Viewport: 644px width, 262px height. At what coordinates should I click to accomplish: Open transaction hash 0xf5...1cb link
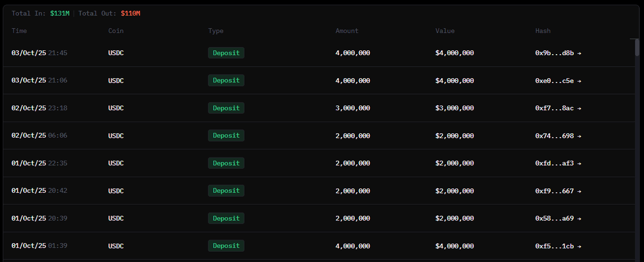pos(558,246)
